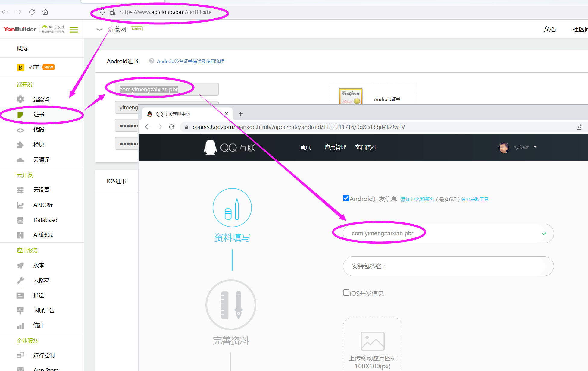The image size is (588, 371).
Task: Click the Android certificate image thumbnail
Action: click(x=351, y=96)
